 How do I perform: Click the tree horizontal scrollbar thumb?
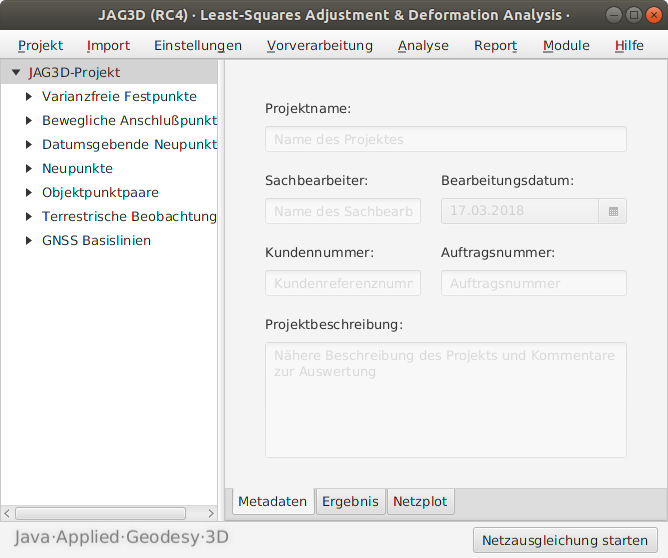[x=101, y=514]
